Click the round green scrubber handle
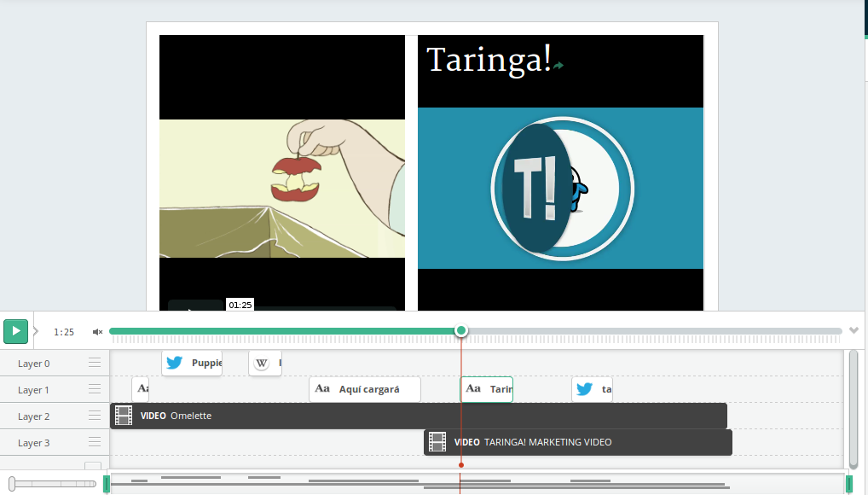Screen dimensions: 868x495 461,331
